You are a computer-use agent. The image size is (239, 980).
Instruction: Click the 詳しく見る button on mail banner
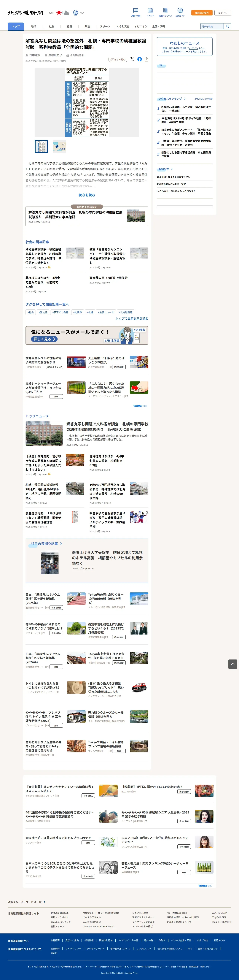tap(44, 339)
